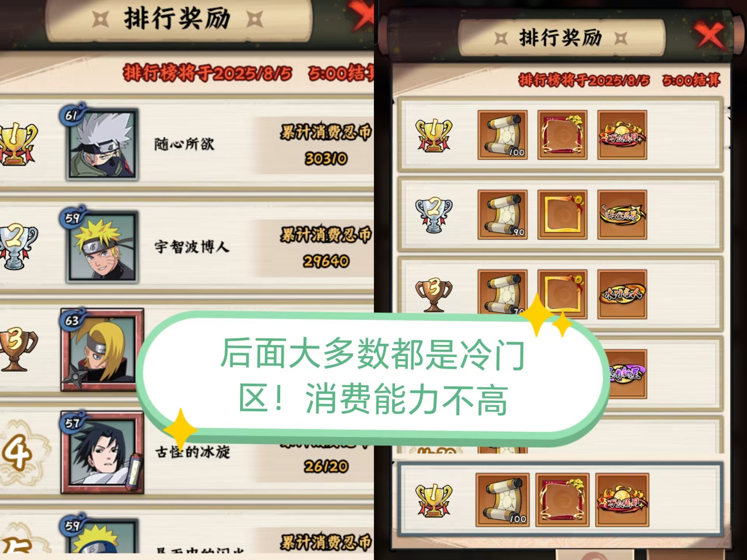Select bottom-row flaming title badge
This screenshot has height=560, width=747.
(622, 500)
